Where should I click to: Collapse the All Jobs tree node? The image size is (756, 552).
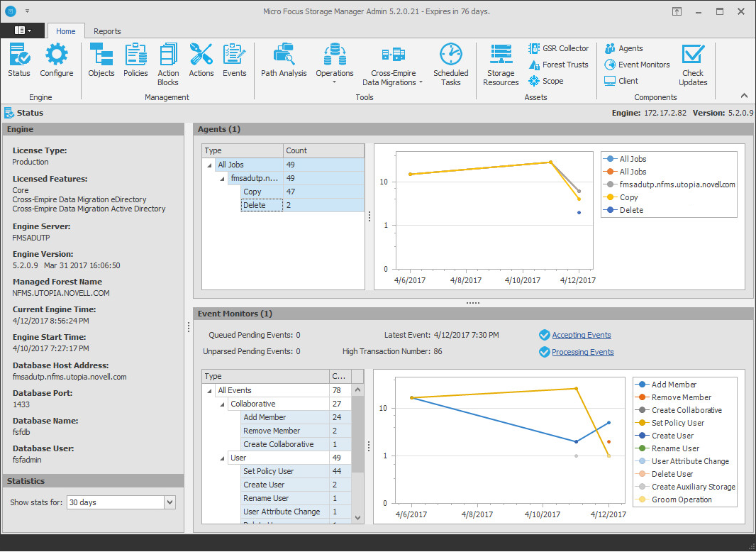click(209, 165)
